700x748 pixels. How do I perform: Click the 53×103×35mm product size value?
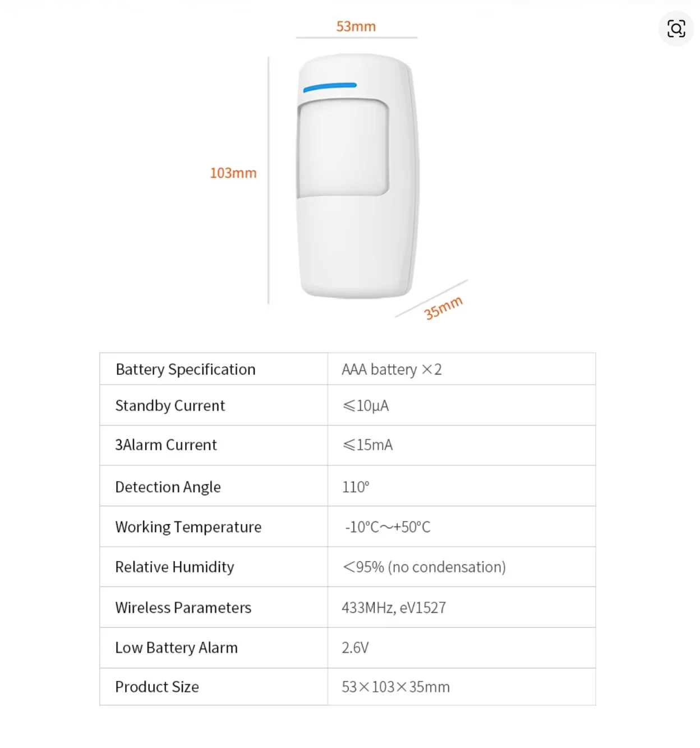[395, 687]
